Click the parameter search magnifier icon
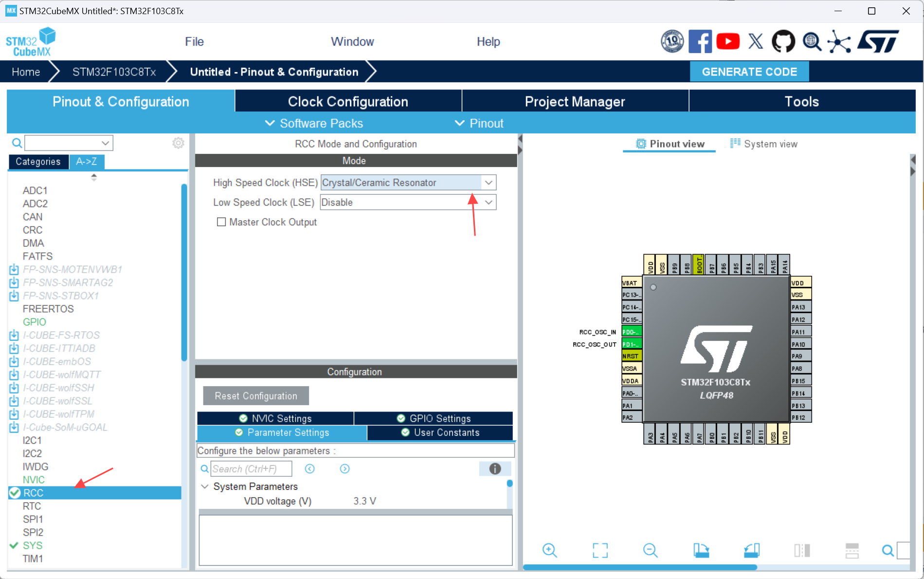 [205, 468]
